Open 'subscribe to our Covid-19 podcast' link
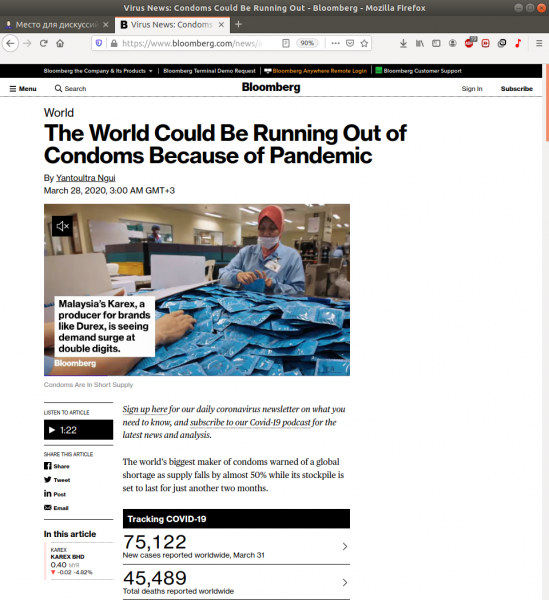The height and width of the screenshot is (600, 549). (250, 422)
